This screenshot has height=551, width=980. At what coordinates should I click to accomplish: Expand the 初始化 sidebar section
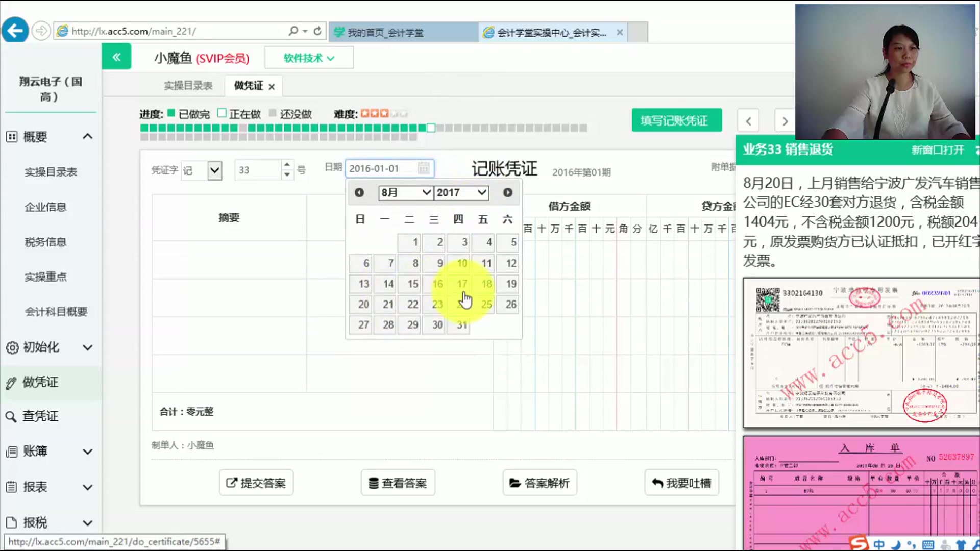tap(50, 347)
